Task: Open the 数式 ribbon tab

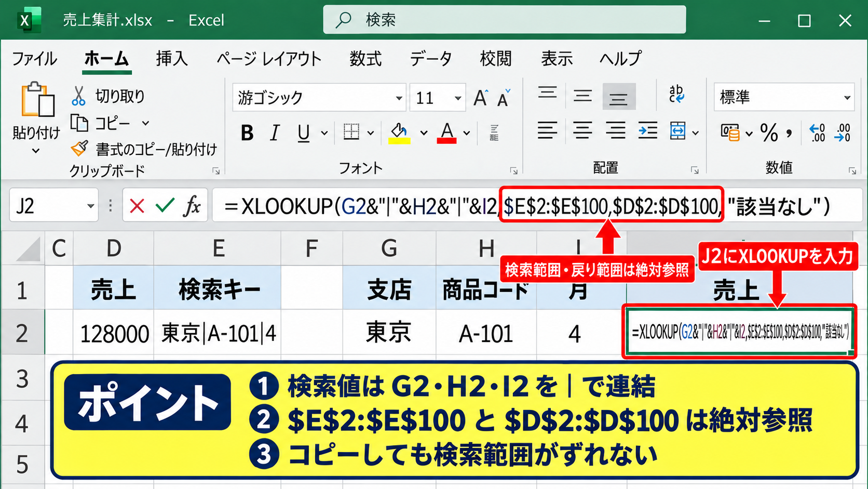Action: tap(365, 59)
